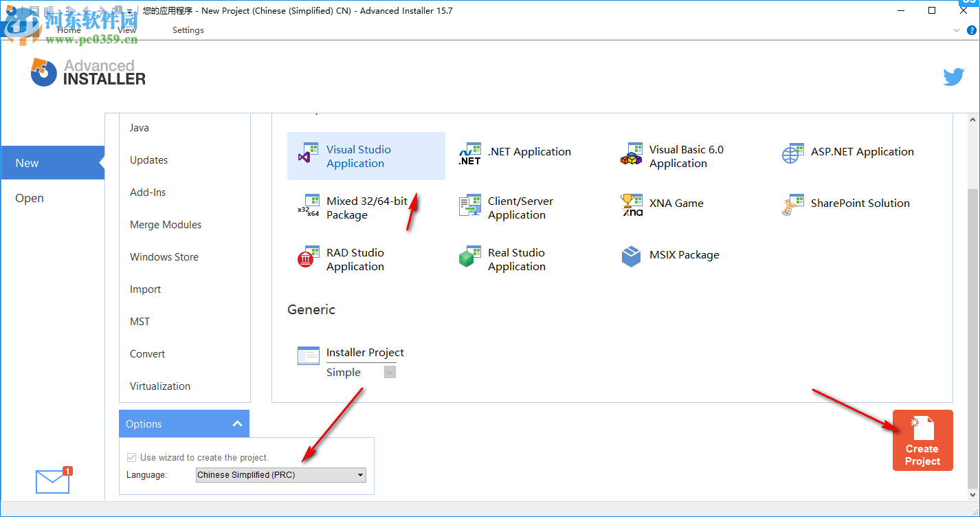The image size is (980, 517).
Task: Switch to the New page tab
Action: pos(52,163)
